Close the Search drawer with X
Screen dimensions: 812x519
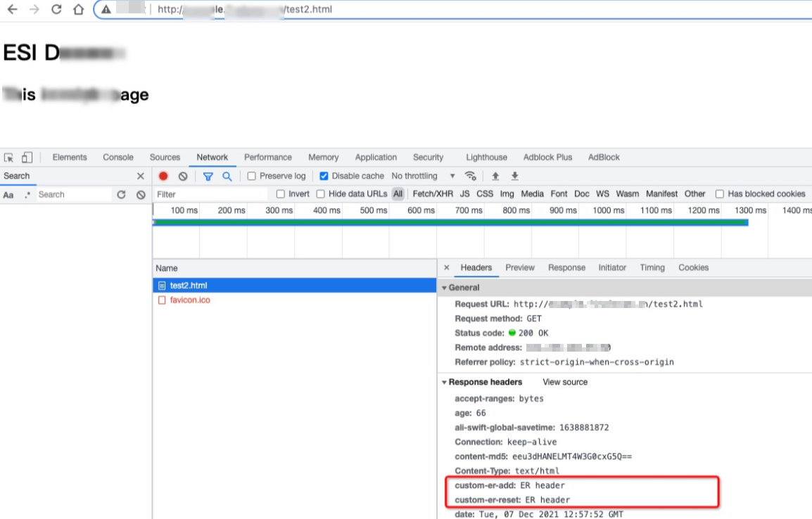(x=140, y=176)
